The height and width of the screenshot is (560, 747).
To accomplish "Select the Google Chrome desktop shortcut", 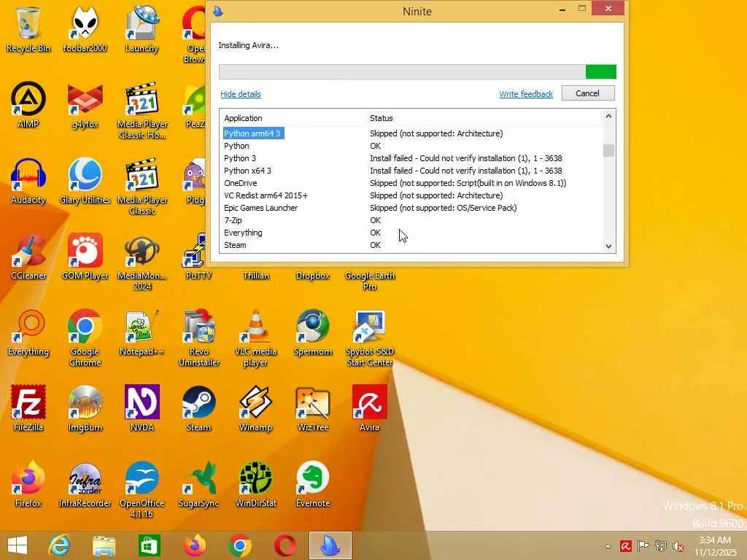I will click(x=85, y=338).
